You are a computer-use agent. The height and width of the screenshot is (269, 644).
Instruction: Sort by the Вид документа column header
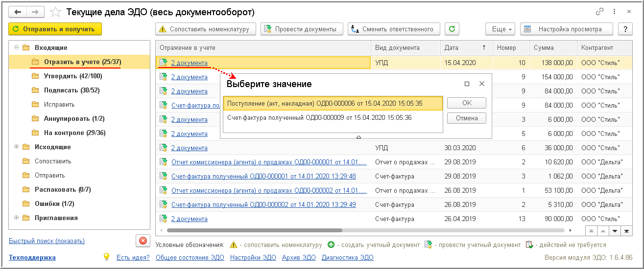(406, 48)
